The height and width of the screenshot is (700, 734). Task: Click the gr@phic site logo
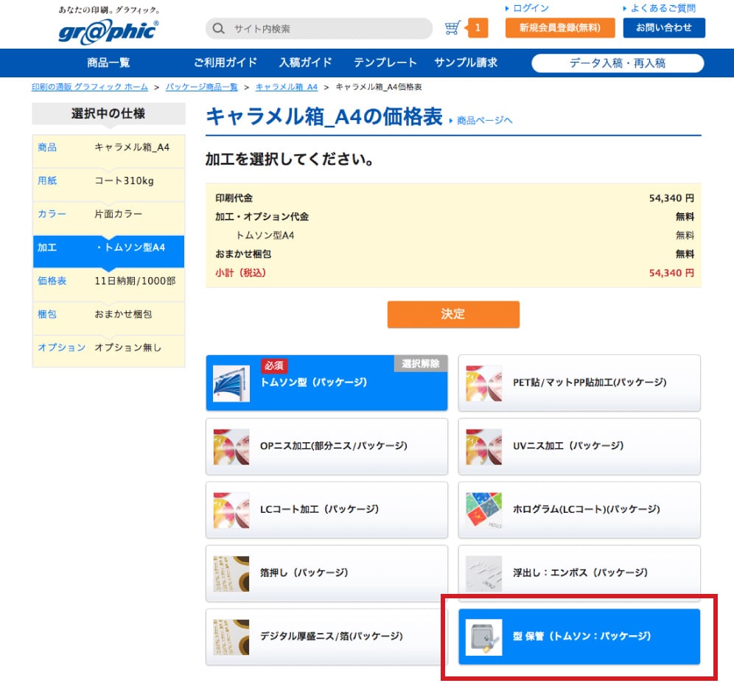tap(108, 30)
